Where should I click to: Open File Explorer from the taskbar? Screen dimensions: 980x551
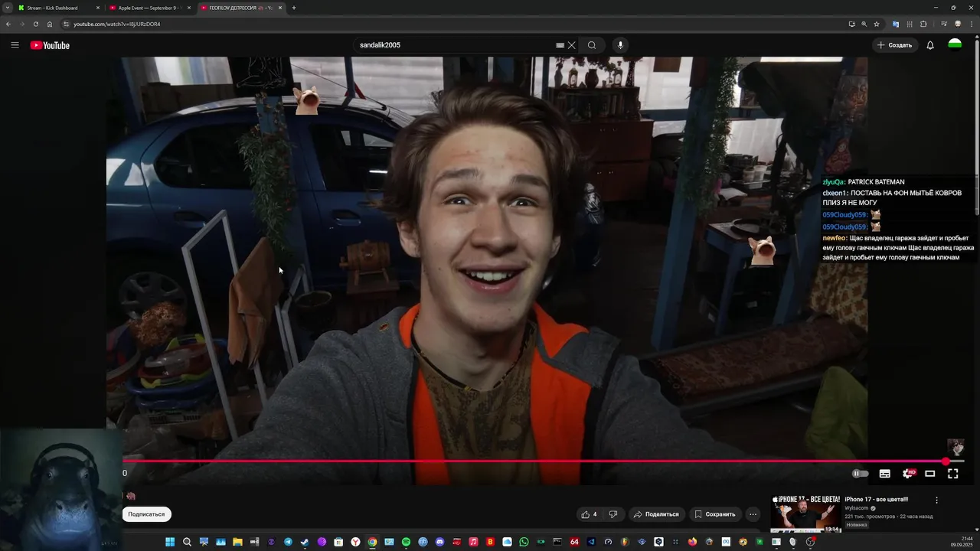tap(237, 542)
